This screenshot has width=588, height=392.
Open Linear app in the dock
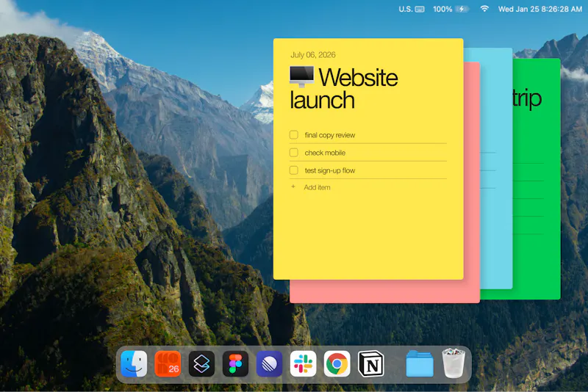[x=269, y=363]
